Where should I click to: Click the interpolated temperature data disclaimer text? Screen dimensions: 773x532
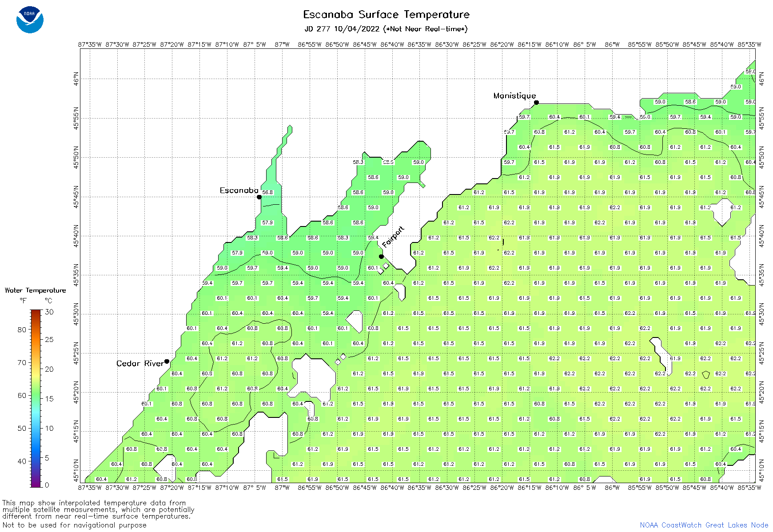[x=98, y=510]
